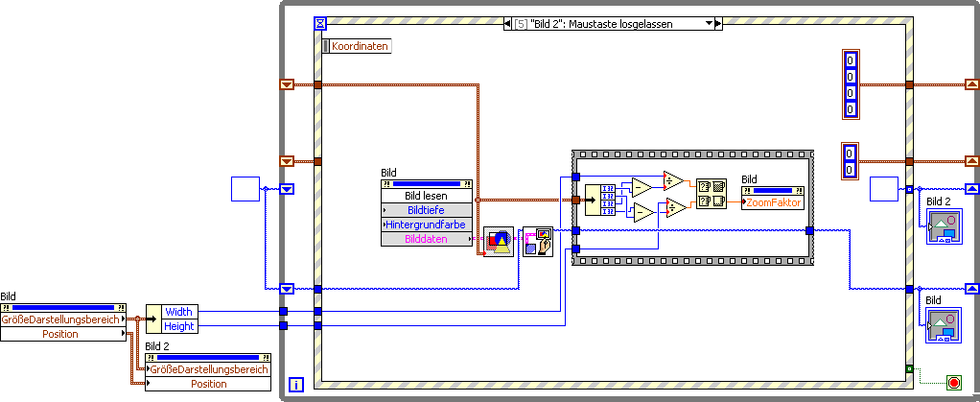This screenshot has height=402, width=980.
Task: Select top orange shift register on left loop border
Action: click(287, 84)
